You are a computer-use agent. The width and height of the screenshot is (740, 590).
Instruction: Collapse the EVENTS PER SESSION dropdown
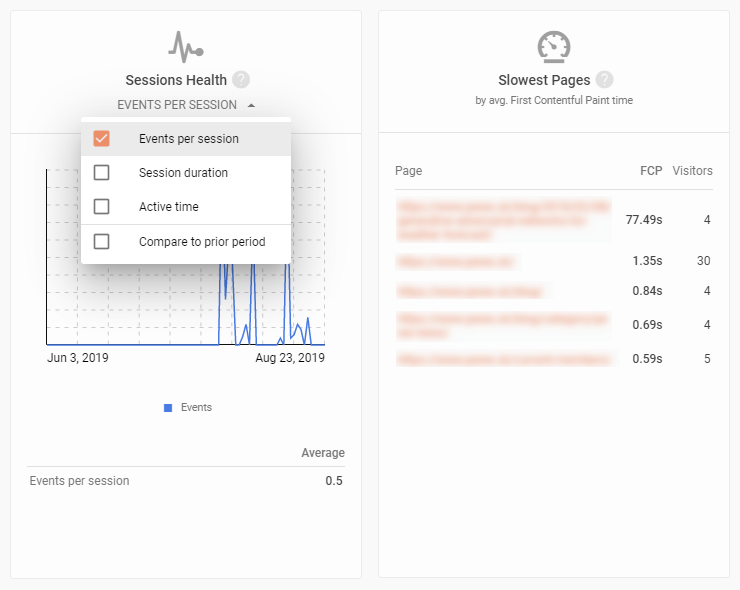186,105
